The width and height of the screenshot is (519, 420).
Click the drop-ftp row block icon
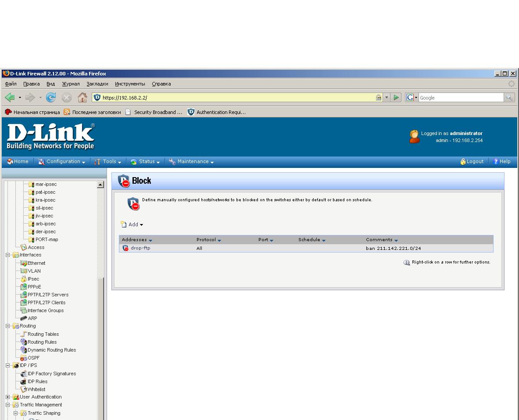coord(125,248)
